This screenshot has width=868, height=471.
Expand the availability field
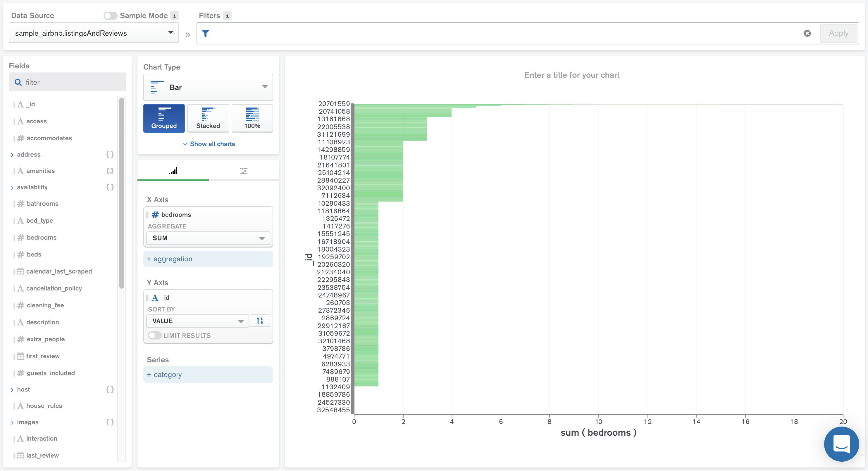[x=12, y=188]
